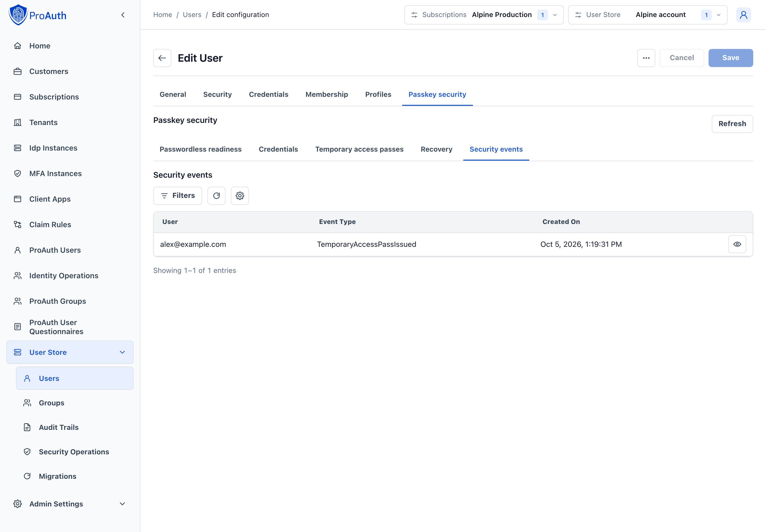Expand the Admin Settings section
766x532 pixels.
[70, 504]
